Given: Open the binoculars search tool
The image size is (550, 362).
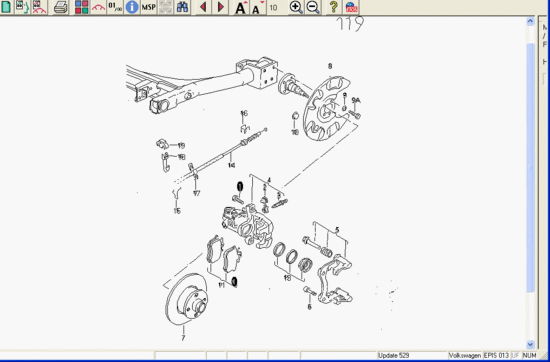Looking at the screenshot, I should click(x=182, y=7).
